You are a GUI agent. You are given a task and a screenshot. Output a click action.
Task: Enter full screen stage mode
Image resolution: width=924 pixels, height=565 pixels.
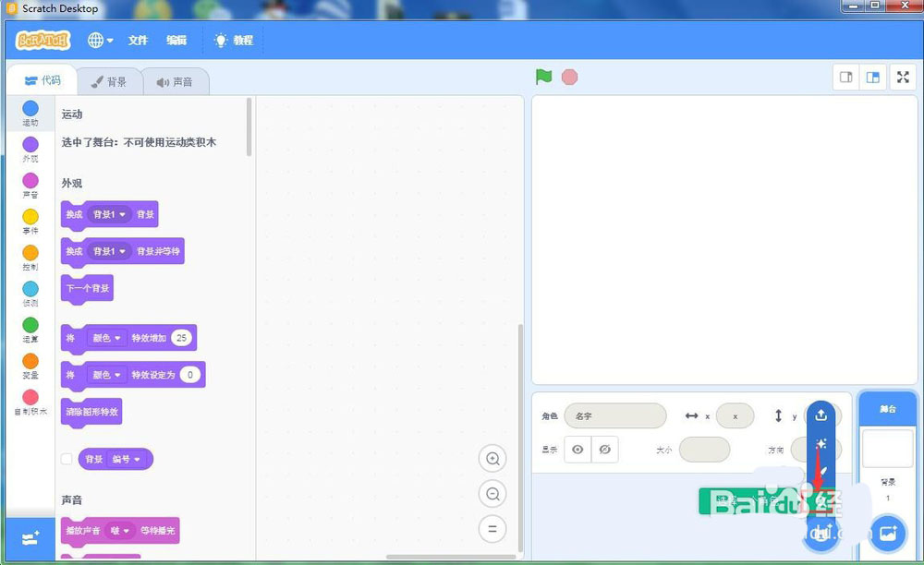[903, 78]
